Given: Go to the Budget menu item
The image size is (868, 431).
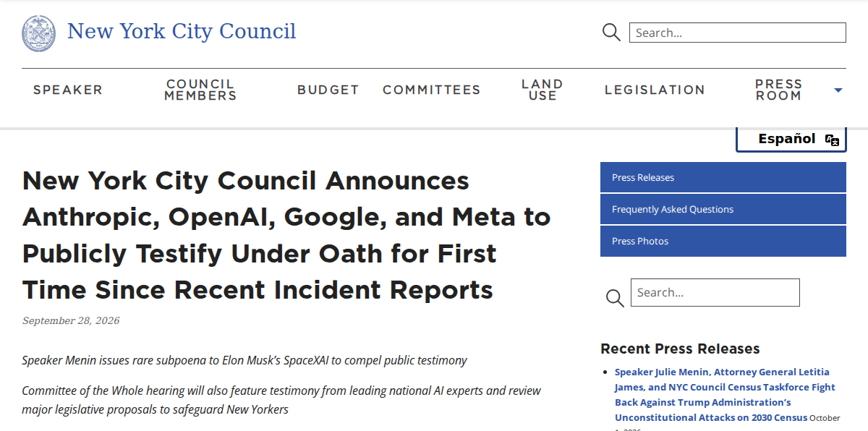Looking at the screenshot, I should (328, 90).
